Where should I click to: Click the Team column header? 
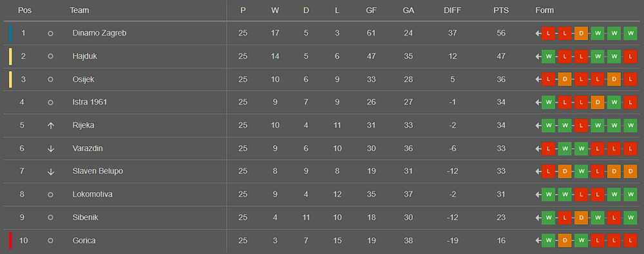pyautogui.click(x=79, y=11)
